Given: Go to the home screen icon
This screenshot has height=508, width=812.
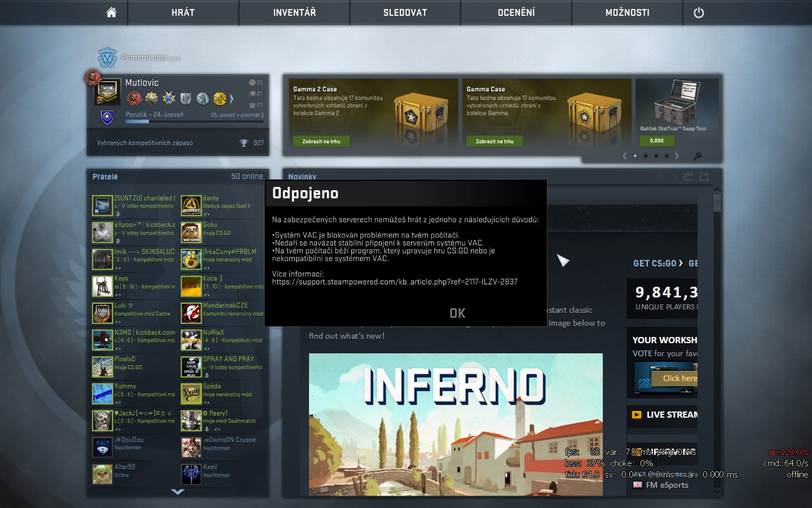Looking at the screenshot, I should point(112,12).
